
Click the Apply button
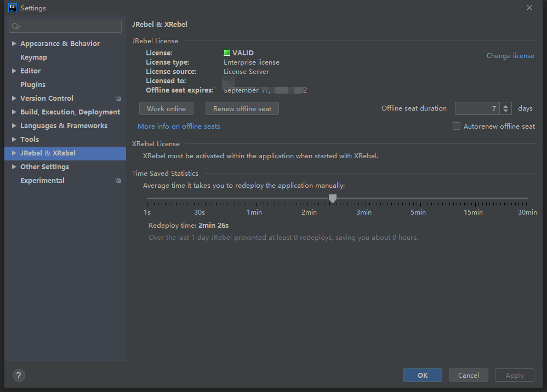515,375
